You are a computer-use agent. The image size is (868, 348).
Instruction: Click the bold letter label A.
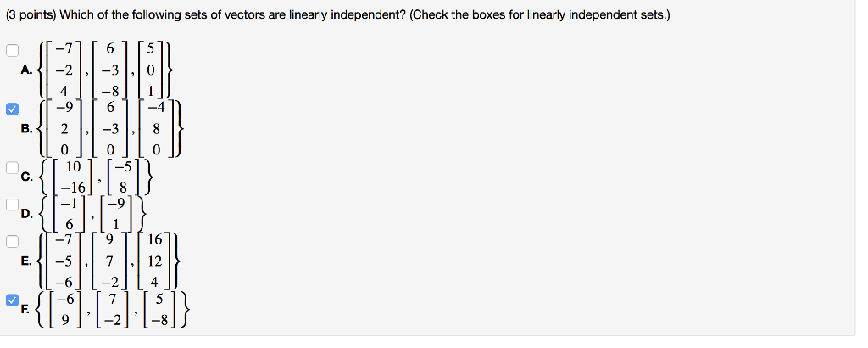point(27,70)
